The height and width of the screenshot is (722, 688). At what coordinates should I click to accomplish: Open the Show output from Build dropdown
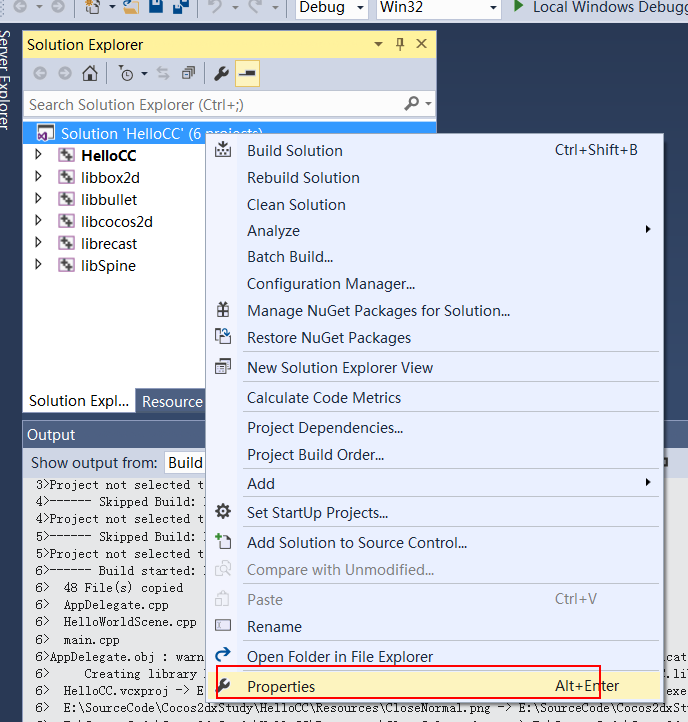point(185,462)
